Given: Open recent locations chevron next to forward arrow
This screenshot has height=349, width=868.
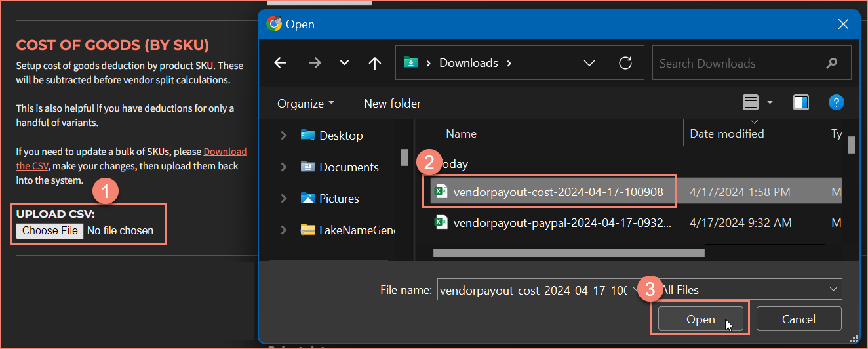Looking at the screenshot, I should pos(344,63).
